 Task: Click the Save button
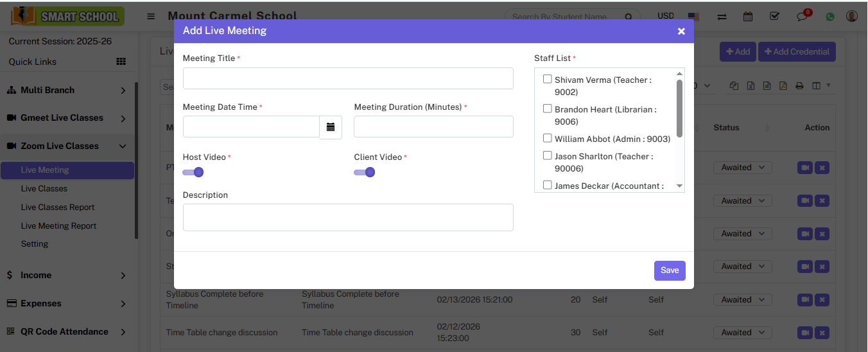point(670,270)
